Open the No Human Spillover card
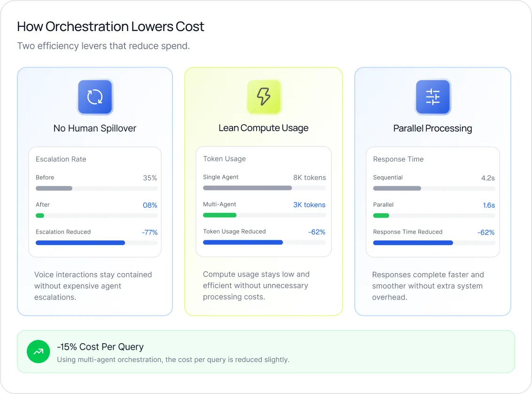 (95, 190)
